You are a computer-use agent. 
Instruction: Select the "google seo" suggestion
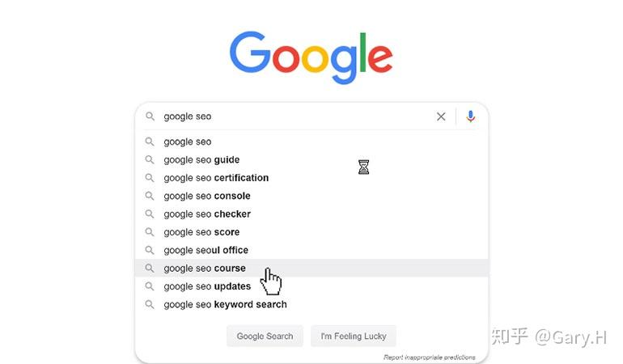188,142
